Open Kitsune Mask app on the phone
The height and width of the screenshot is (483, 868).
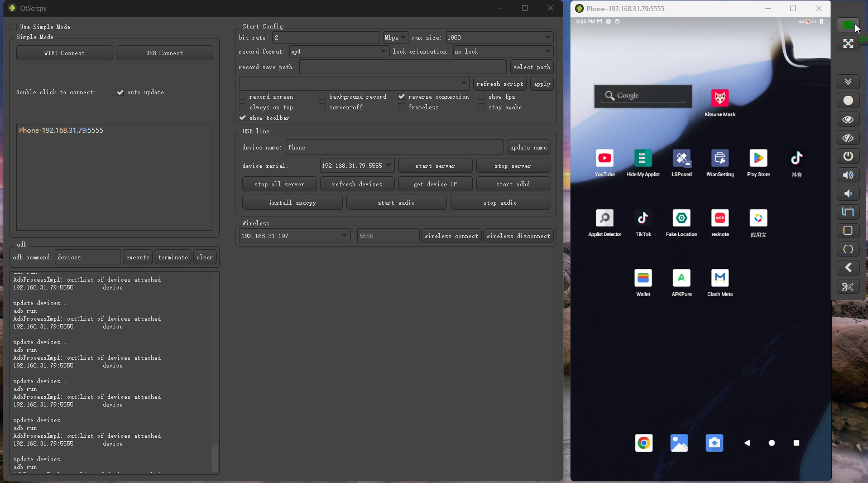pos(720,98)
